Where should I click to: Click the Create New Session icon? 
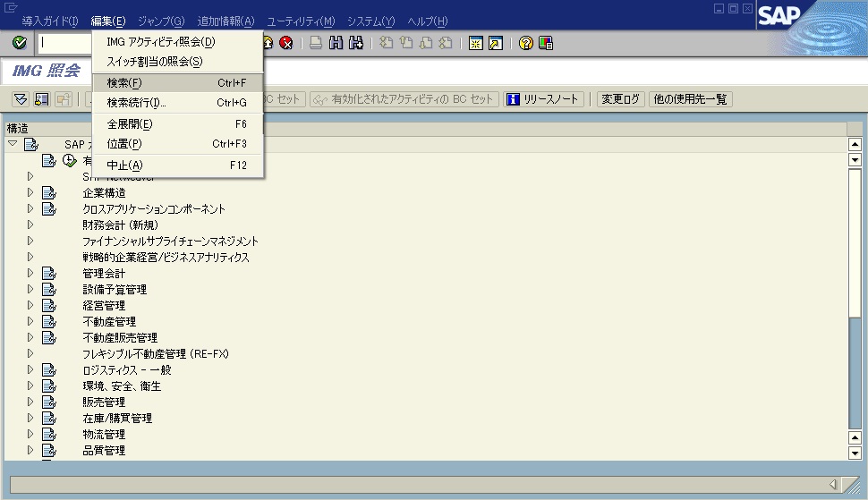[476, 43]
